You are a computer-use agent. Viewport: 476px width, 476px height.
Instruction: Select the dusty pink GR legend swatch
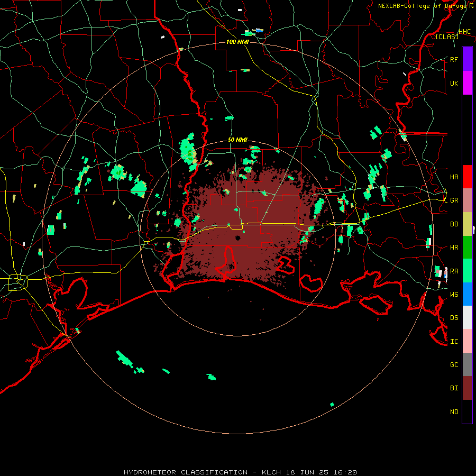(x=467, y=200)
